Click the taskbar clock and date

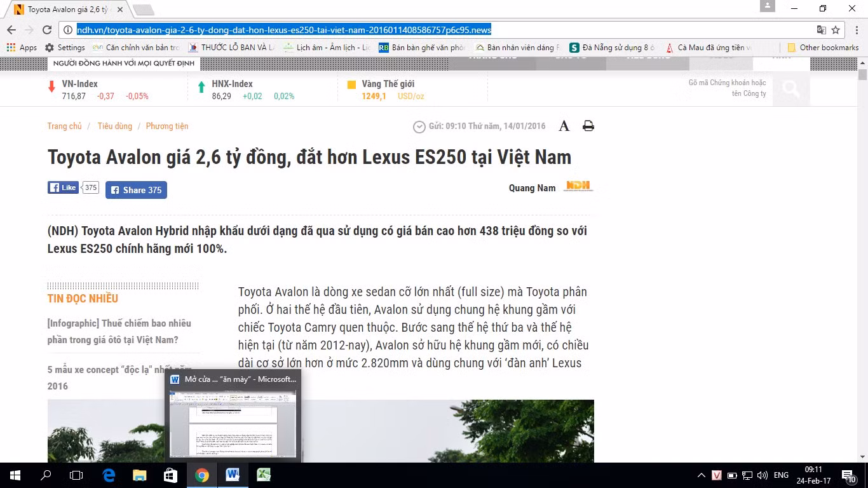point(813,475)
